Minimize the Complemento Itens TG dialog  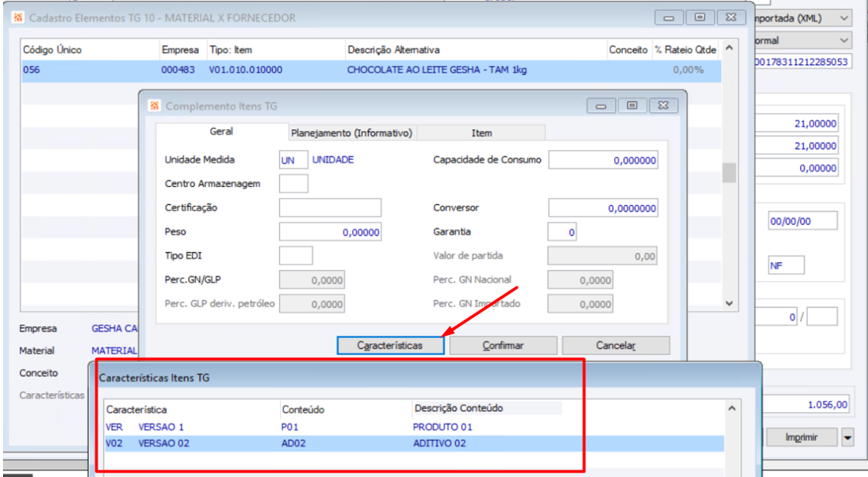601,105
